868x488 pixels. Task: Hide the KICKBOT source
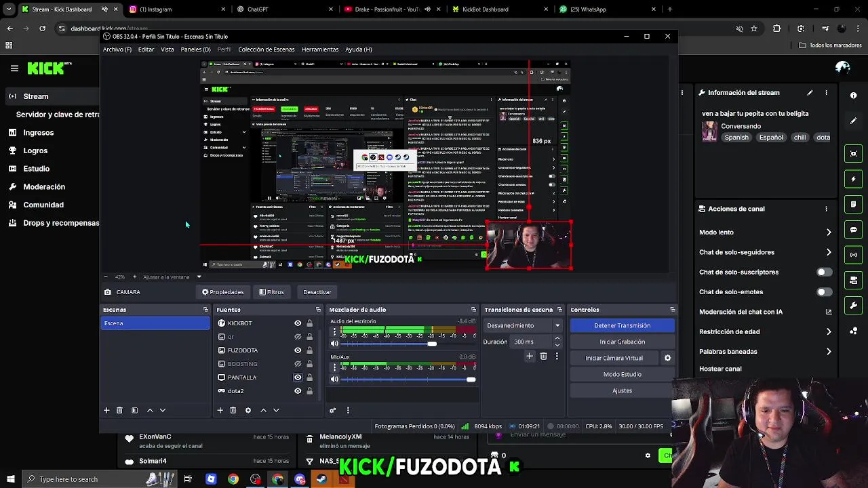pyautogui.click(x=298, y=323)
